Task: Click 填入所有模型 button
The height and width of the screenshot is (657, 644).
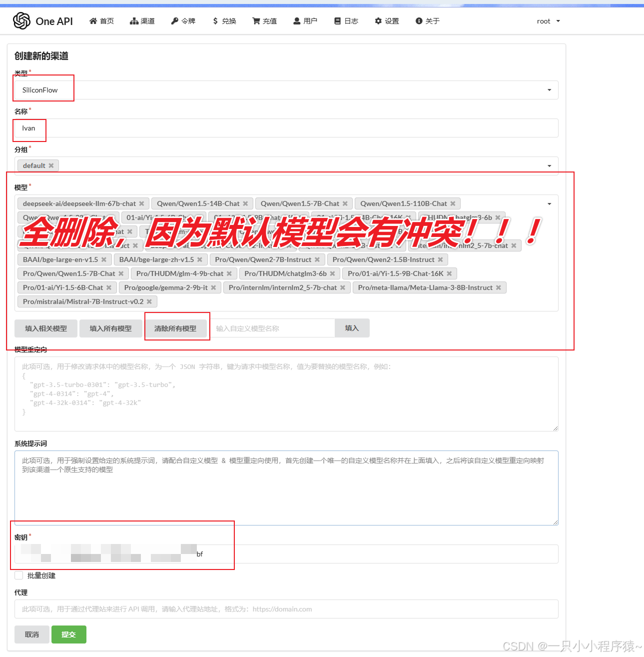Action: point(111,328)
